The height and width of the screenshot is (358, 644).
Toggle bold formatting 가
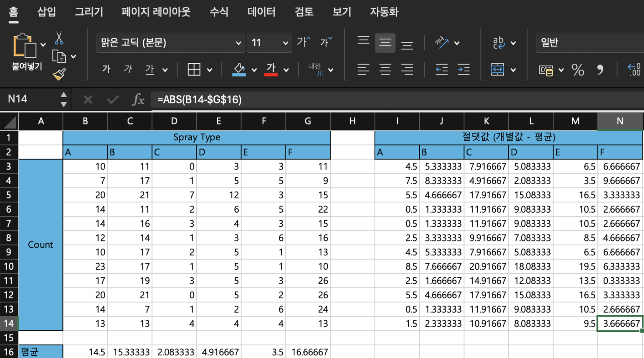(106, 69)
